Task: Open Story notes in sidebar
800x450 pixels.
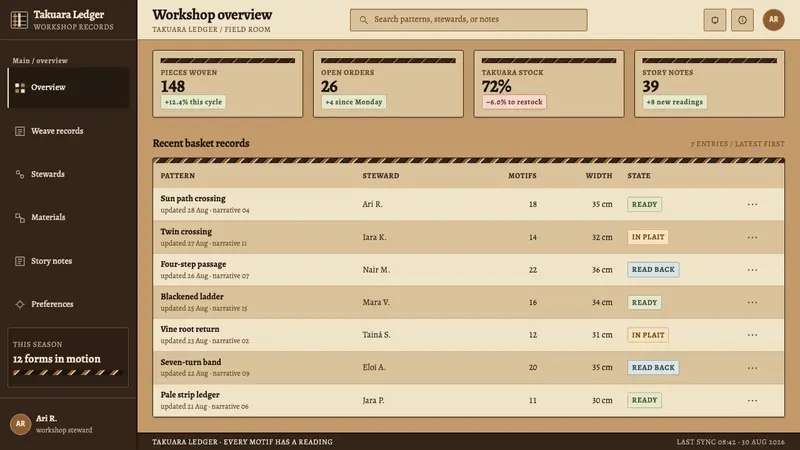Action: point(68,261)
